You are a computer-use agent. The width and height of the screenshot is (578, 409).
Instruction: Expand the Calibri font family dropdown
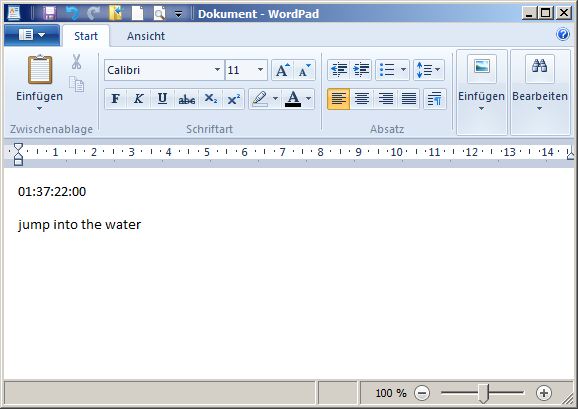point(217,70)
